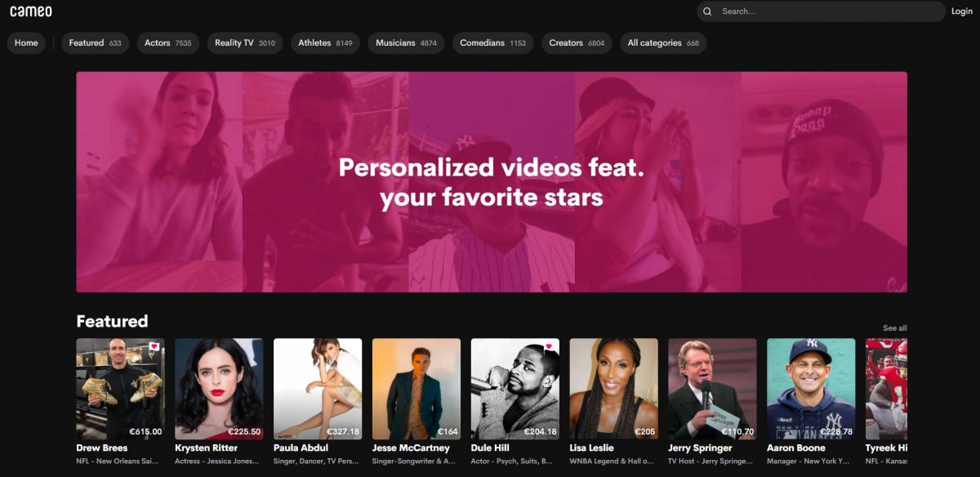Click heart badge on Drew Brees card
980x477 pixels.
tap(154, 346)
